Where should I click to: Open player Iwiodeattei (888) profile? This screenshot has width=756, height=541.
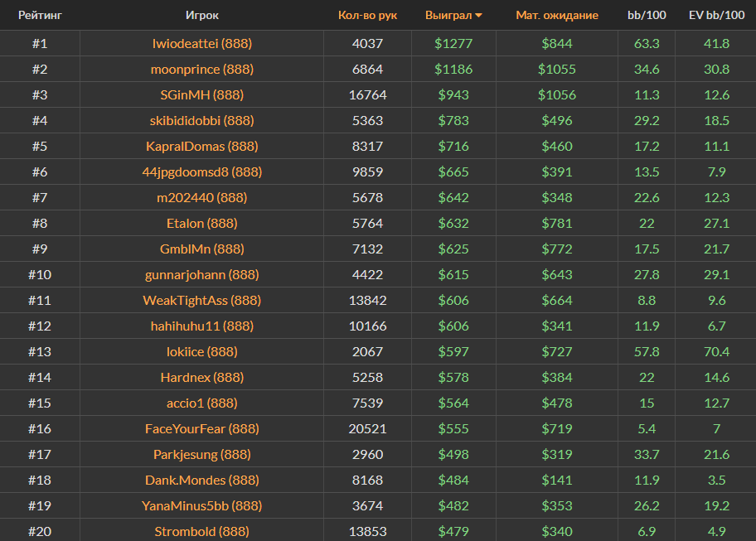click(202, 43)
